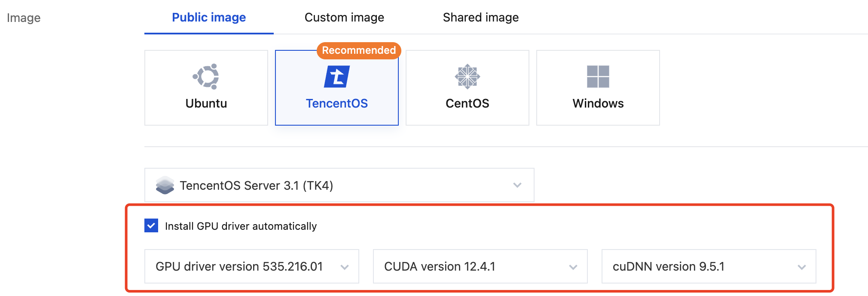Open the Shared image tab
Image resolution: width=868 pixels, height=296 pixels.
click(481, 18)
